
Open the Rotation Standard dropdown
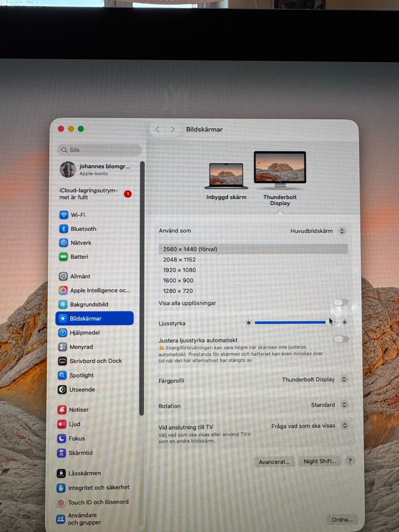[329, 405]
